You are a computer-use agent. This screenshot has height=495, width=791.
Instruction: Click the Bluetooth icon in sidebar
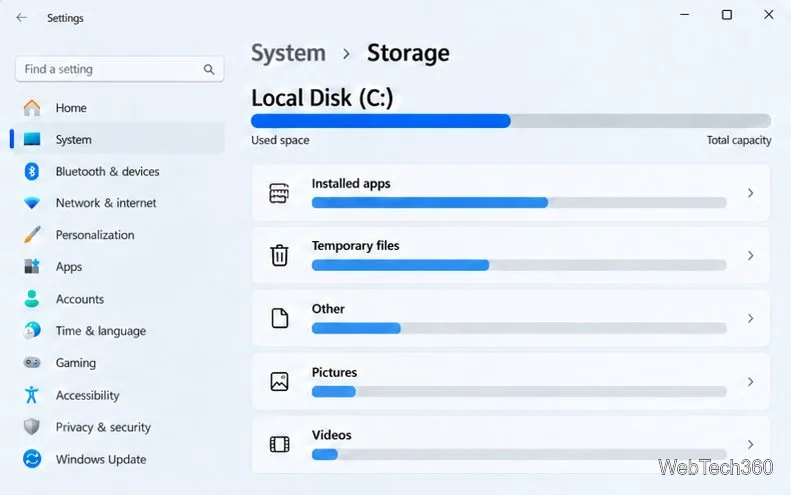[x=32, y=172]
